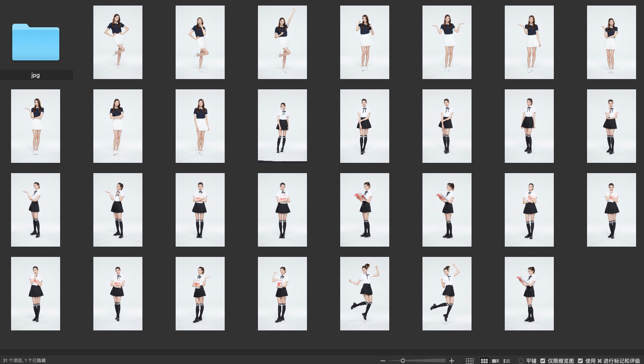The height and width of the screenshot is (364, 644).
Task: Select the first photo beside the jpg folder
Action: [x=118, y=42]
